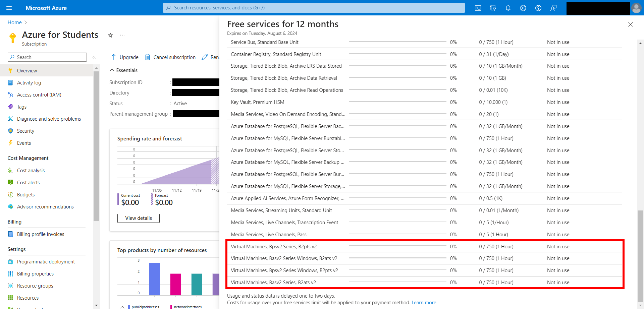Click the chart legend previous arrow
Image resolution: width=644 pixels, height=309 pixels.
(122, 307)
